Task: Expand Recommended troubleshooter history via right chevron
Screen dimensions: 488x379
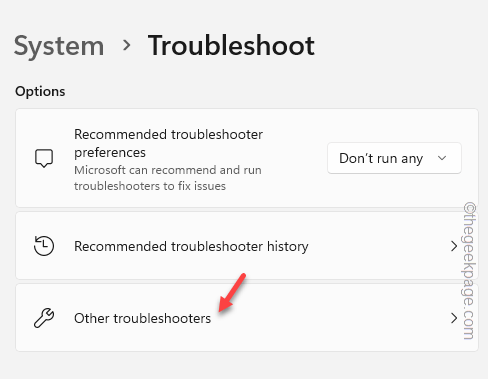Action: coord(454,246)
